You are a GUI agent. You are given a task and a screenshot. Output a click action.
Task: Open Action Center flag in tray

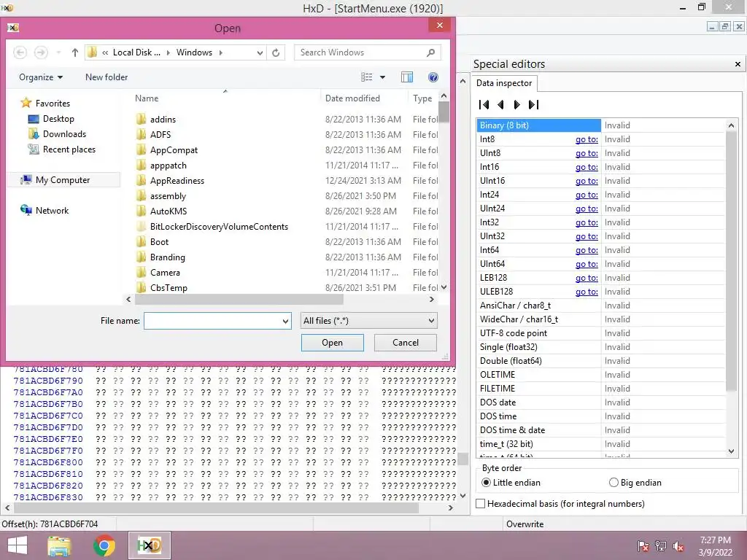tap(643, 545)
